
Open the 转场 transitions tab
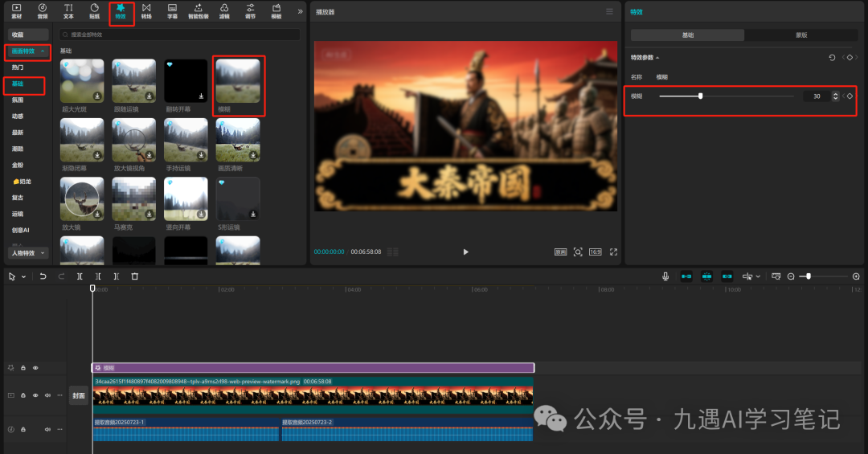146,11
